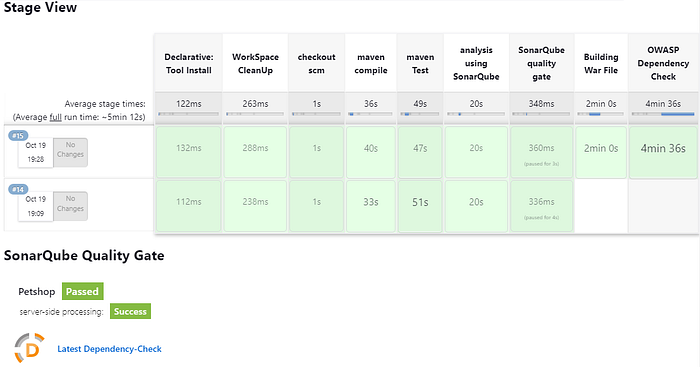Screen dimensions: 700x367
Task: Click SonarQube quality gate 360ms cell
Action: click(x=542, y=152)
